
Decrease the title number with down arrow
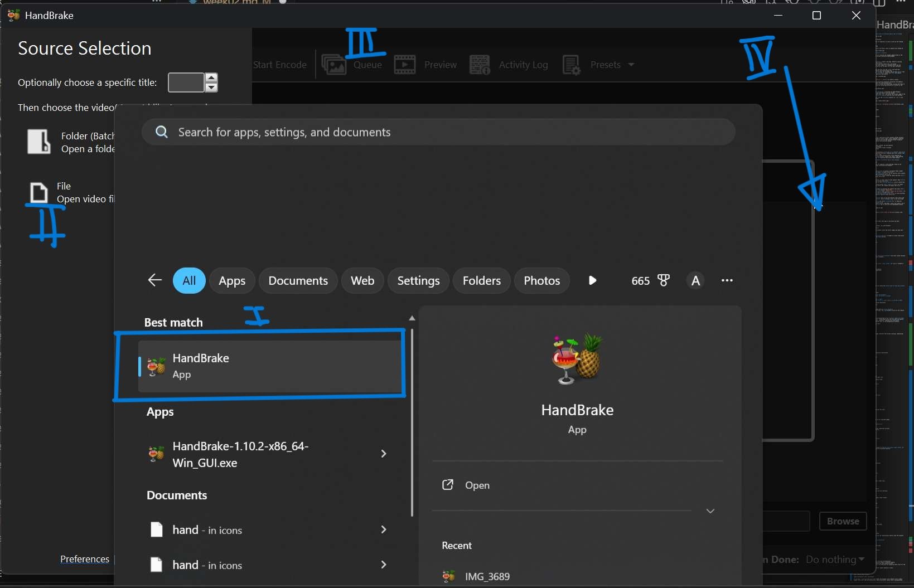point(211,88)
